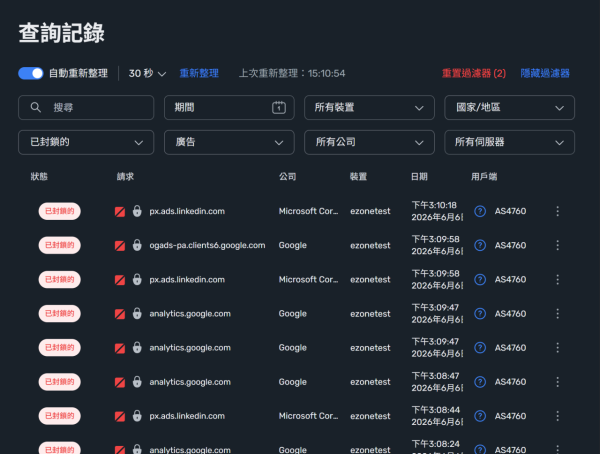
Task: Click blocked icon in 下午3:08:47 analytics row
Action: pyautogui.click(x=120, y=382)
